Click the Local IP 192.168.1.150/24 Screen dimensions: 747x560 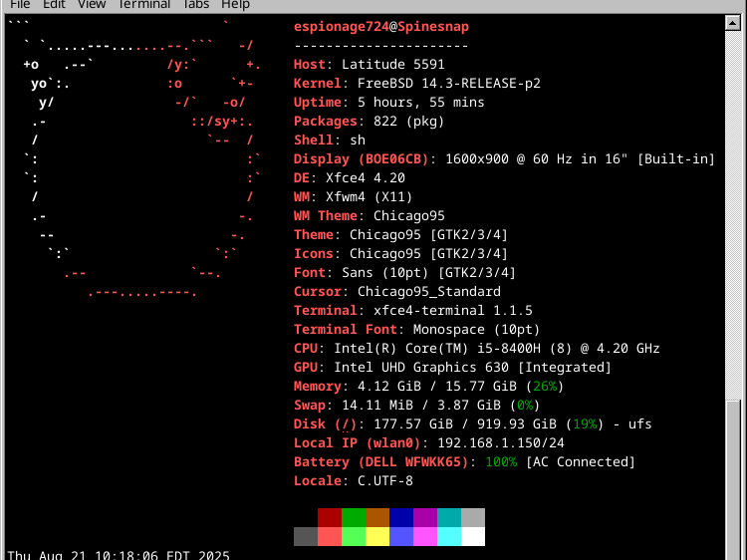pyautogui.click(x=501, y=442)
